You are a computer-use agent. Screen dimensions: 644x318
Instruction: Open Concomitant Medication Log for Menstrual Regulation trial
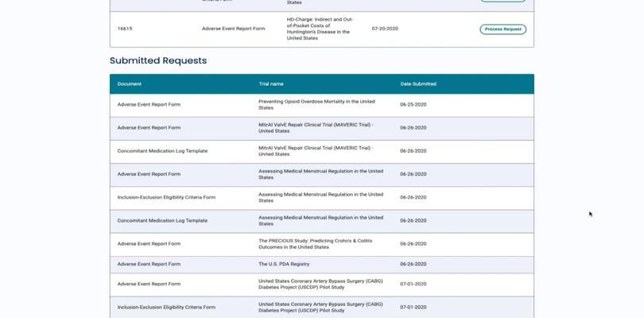(x=162, y=221)
